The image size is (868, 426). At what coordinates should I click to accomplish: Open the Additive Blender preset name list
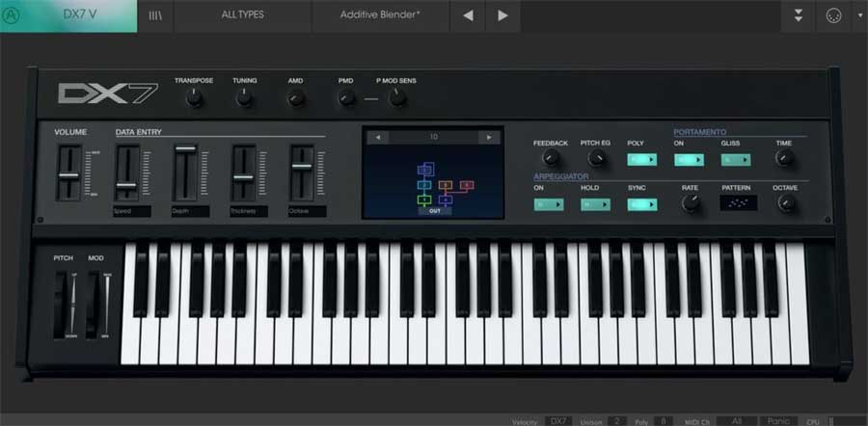click(x=380, y=14)
